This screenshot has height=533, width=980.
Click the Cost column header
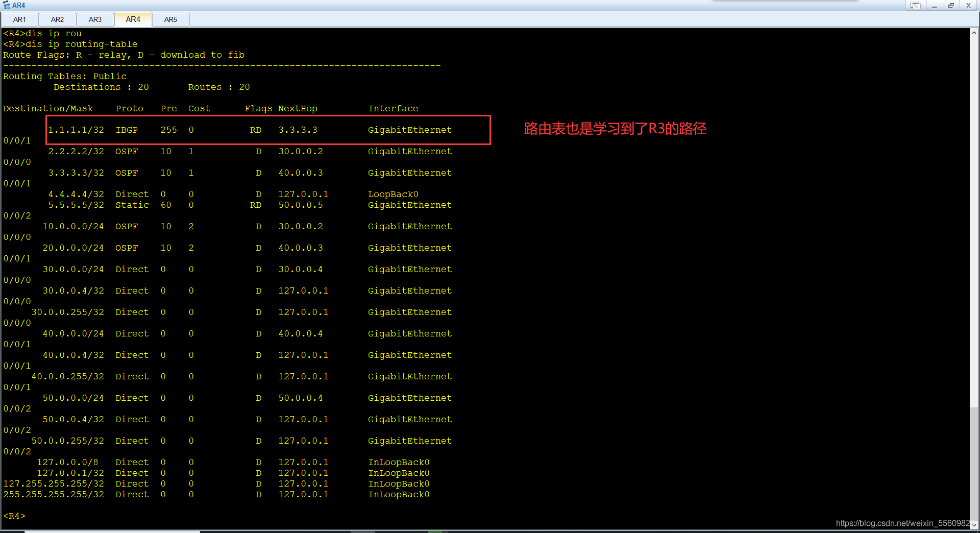[x=199, y=109]
